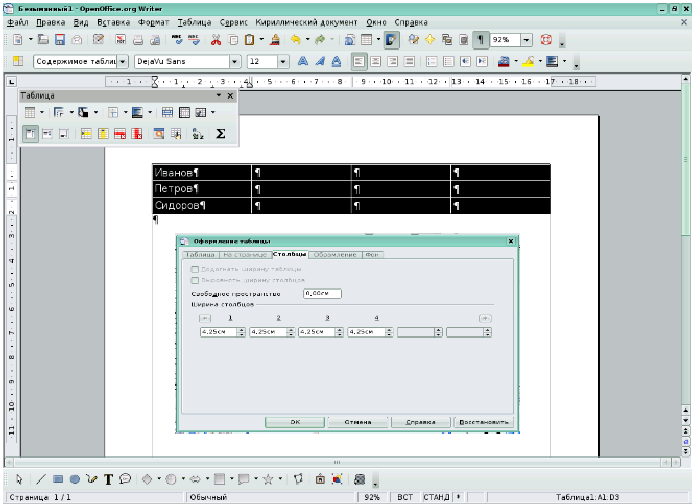Open the DejaVu Sans font name dropdown

point(236,61)
